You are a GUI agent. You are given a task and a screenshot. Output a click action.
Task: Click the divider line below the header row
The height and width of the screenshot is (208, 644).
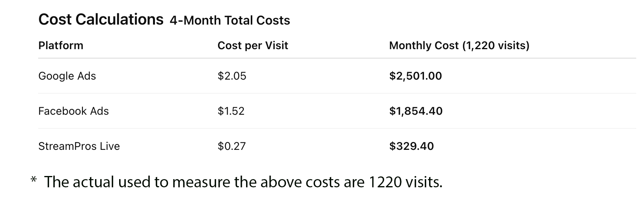click(337, 58)
